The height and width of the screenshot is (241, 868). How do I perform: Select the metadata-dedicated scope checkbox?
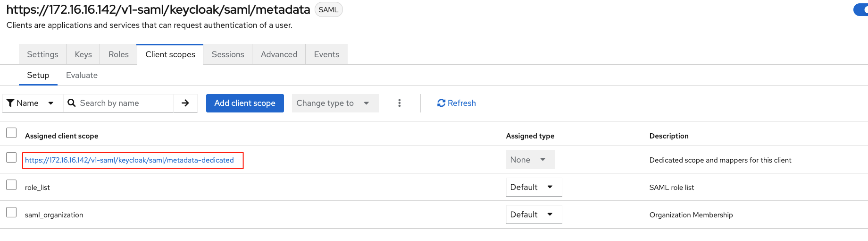coord(11,157)
